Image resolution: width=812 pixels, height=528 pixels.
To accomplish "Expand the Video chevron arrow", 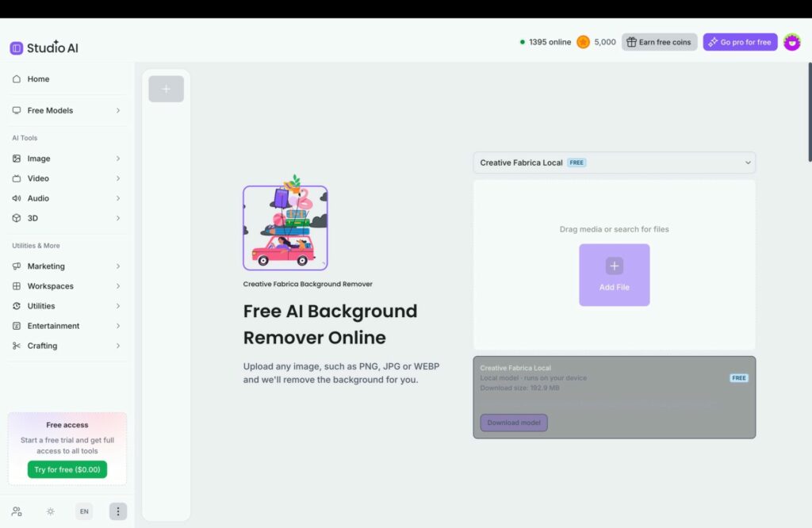I will coord(118,178).
